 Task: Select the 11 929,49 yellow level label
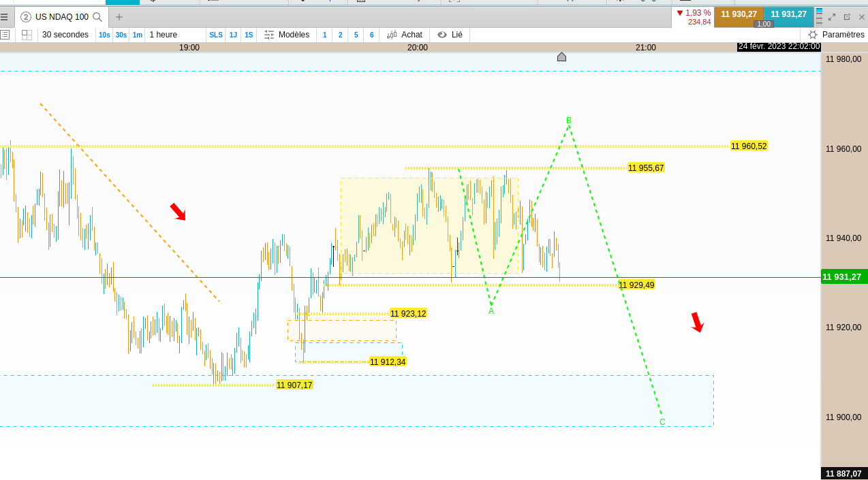636,285
